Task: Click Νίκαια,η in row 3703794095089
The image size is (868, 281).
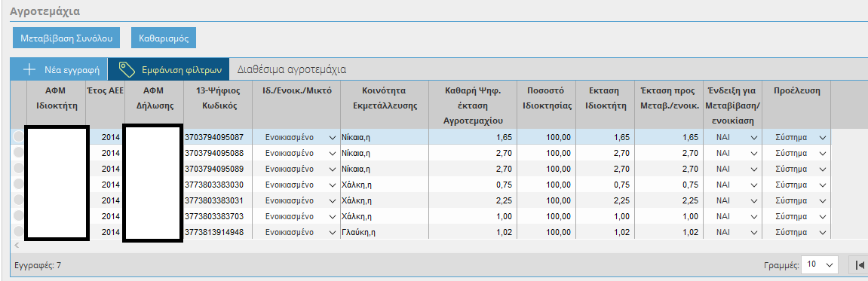Action: point(384,169)
